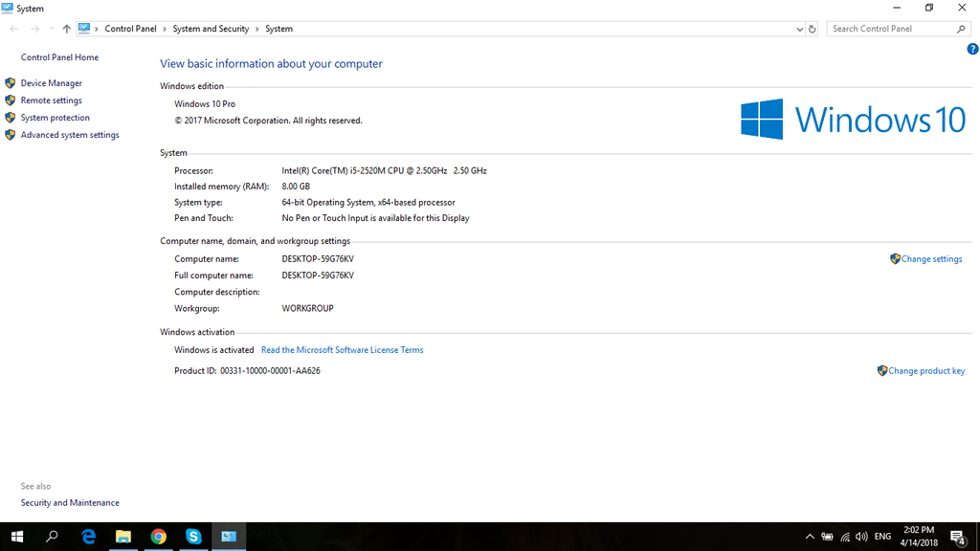The height and width of the screenshot is (551, 980).
Task: Click the search magnifier icon in the search box
Action: tap(961, 29)
